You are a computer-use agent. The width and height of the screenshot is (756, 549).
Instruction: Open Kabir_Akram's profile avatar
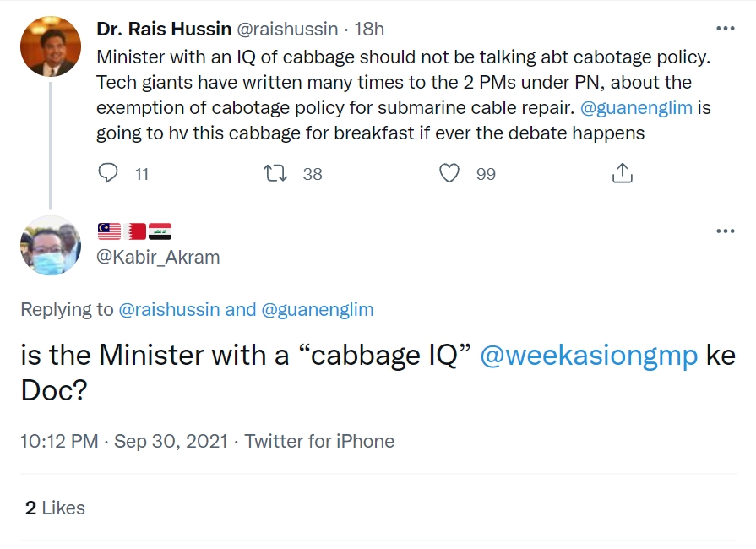(51, 245)
